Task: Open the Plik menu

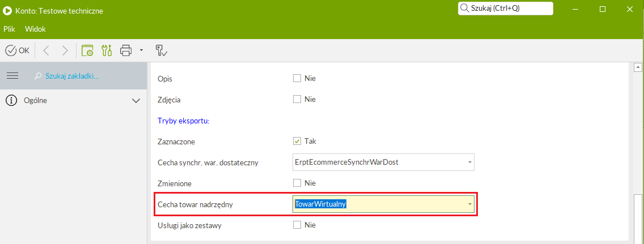Action: click(x=9, y=29)
